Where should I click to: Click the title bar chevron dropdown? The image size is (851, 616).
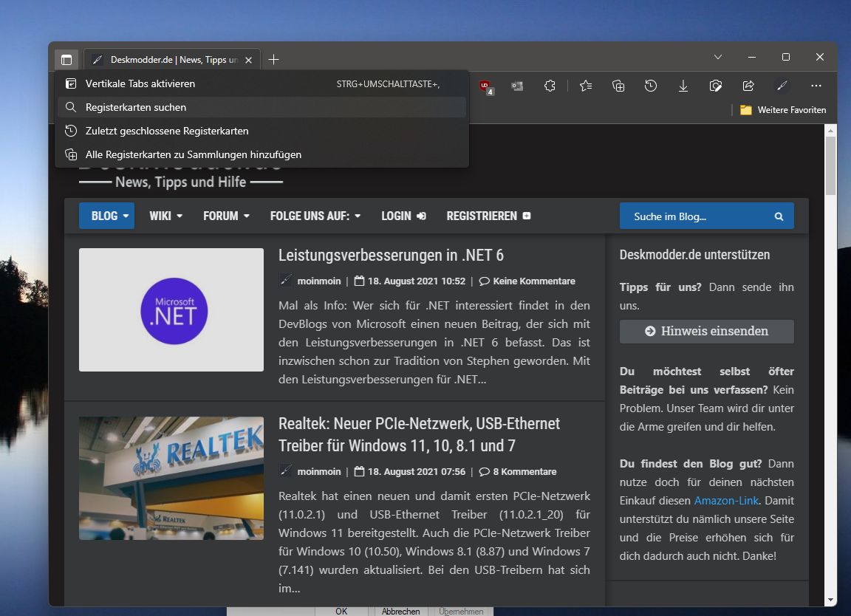(718, 57)
